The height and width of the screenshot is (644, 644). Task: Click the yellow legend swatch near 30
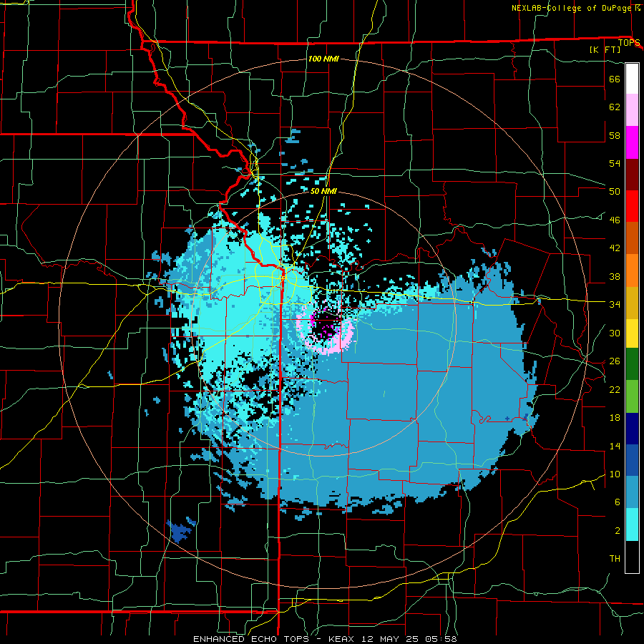632,333
